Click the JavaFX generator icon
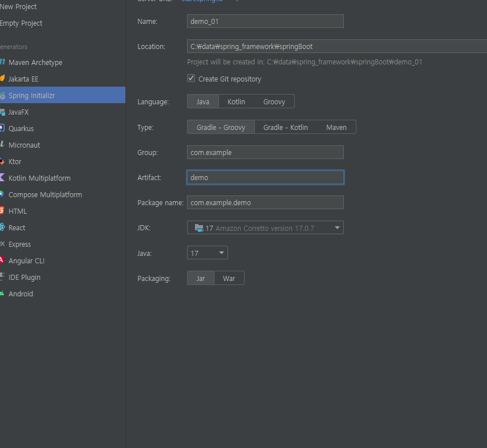Viewport: 487px width, 448px height. pyautogui.click(x=2, y=112)
